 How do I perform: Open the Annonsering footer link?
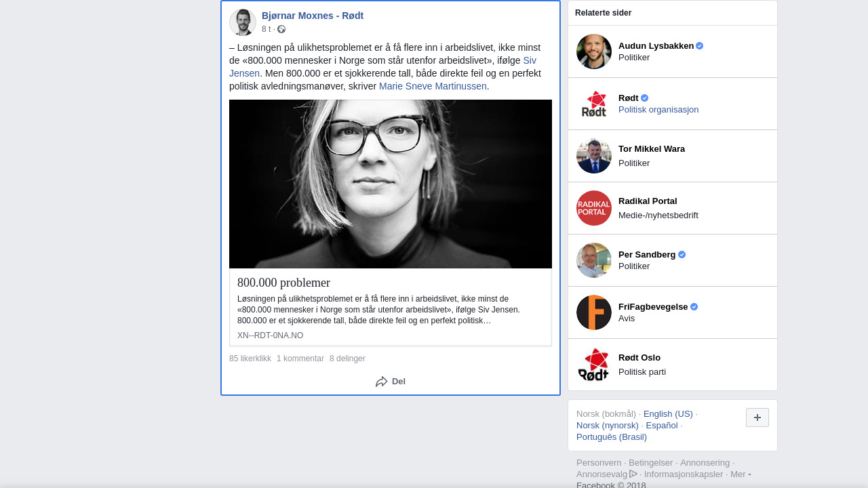[x=705, y=463]
